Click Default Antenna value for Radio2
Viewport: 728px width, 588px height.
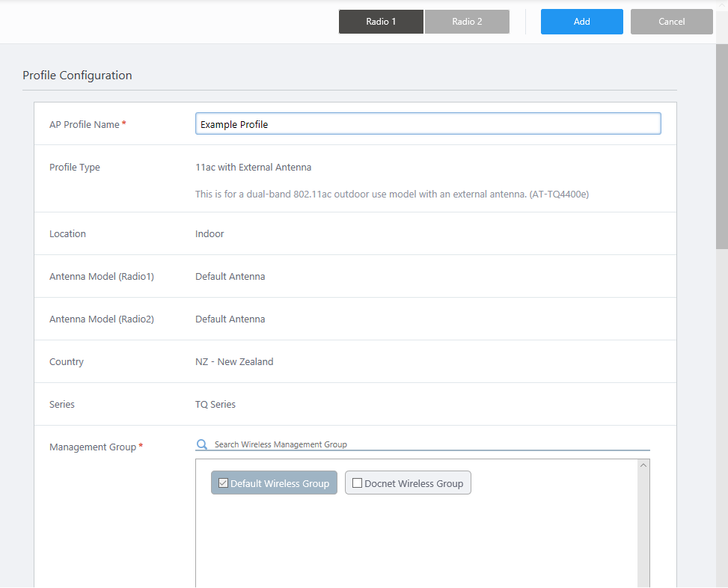(230, 319)
